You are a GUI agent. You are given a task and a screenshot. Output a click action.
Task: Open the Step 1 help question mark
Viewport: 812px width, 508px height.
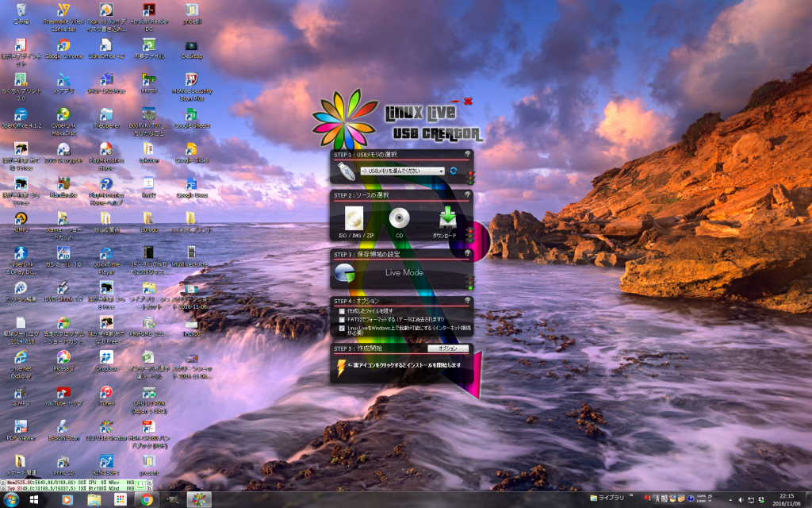pyautogui.click(x=468, y=154)
